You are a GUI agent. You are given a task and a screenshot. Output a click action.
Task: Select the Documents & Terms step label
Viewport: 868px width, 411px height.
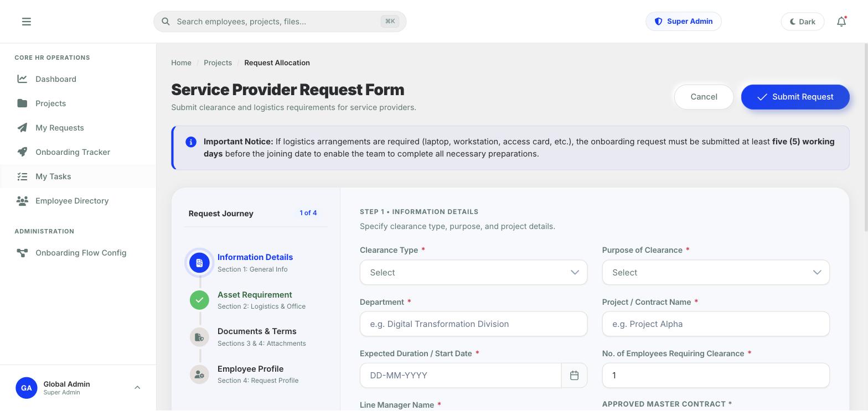click(x=257, y=331)
